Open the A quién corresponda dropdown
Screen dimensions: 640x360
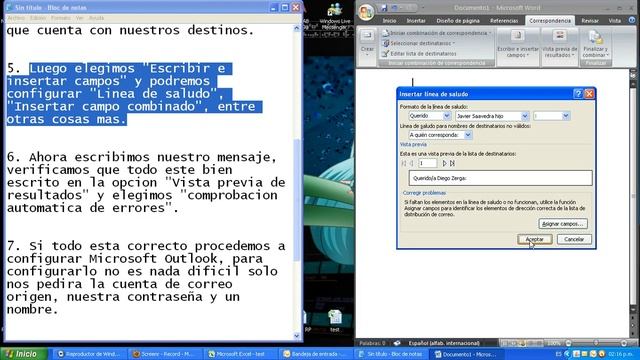(x=468, y=135)
